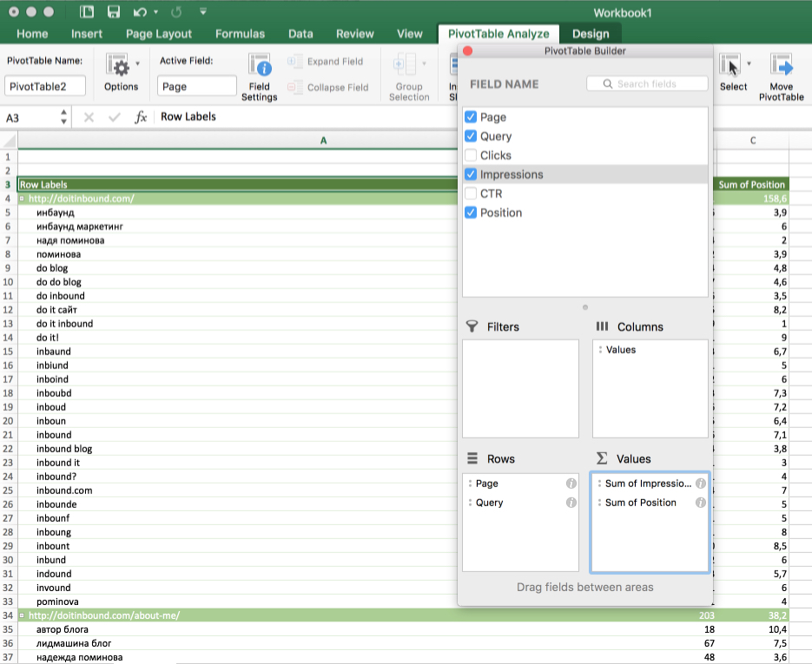The height and width of the screenshot is (664, 812).
Task: Open the Quick Access Toolbar customize arrow
Action: [x=203, y=11]
